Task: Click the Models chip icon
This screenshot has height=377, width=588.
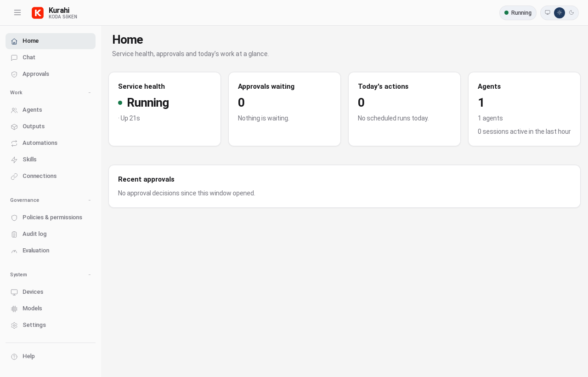Action: [x=14, y=308]
